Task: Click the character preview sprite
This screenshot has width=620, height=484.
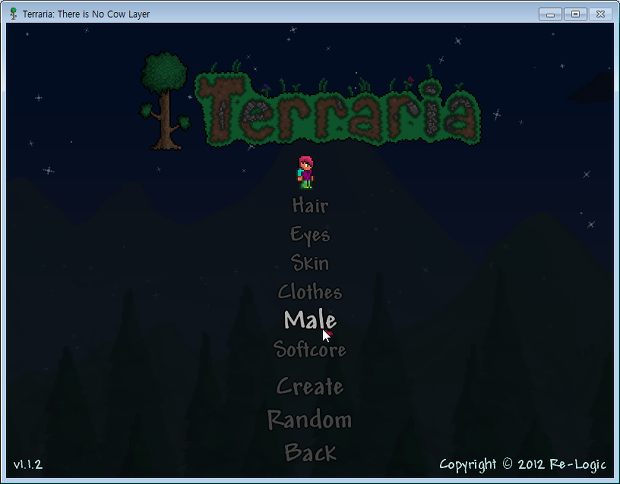Action: (306, 172)
